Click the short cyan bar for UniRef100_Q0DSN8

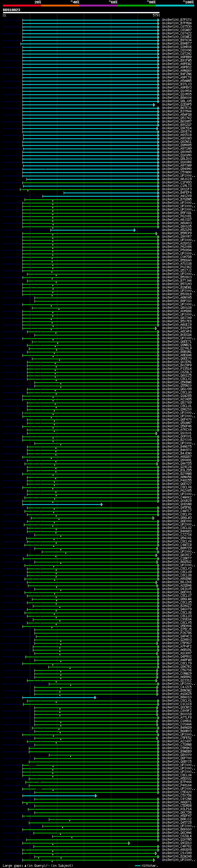(x=62, y=504)
